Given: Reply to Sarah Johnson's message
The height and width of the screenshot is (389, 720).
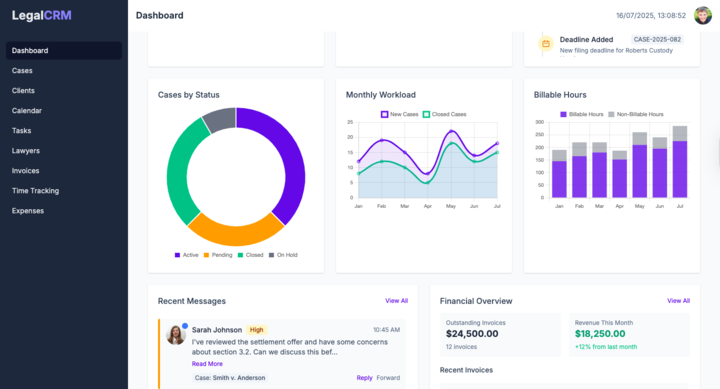Looking at the screenshot, I should 364,378.
